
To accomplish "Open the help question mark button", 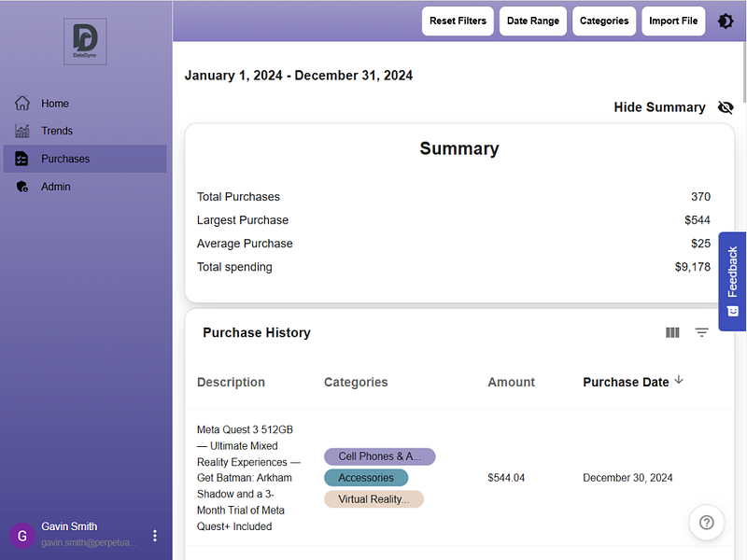I will tap(707, 523).
